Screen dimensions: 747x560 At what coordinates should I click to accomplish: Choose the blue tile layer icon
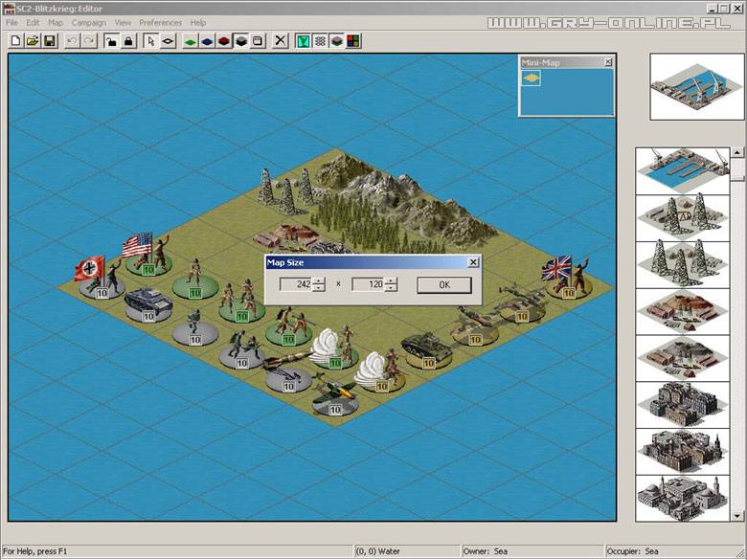[x=207, y=41]
